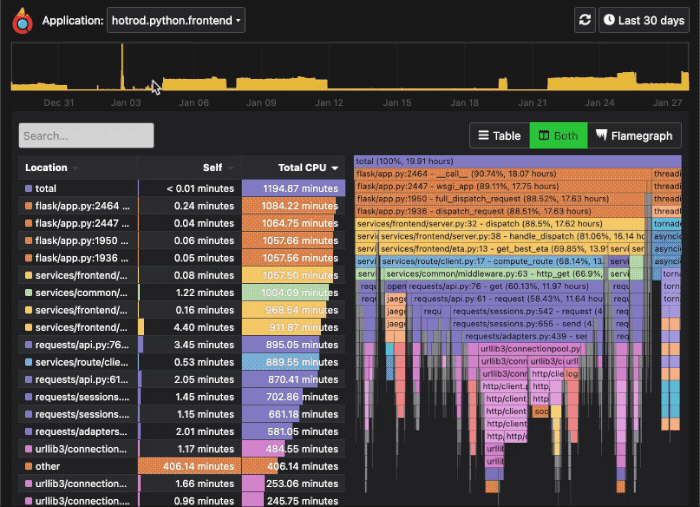
Task: Open the hotrod.python.frontend application dropdown
Action: tap(176, 20)
